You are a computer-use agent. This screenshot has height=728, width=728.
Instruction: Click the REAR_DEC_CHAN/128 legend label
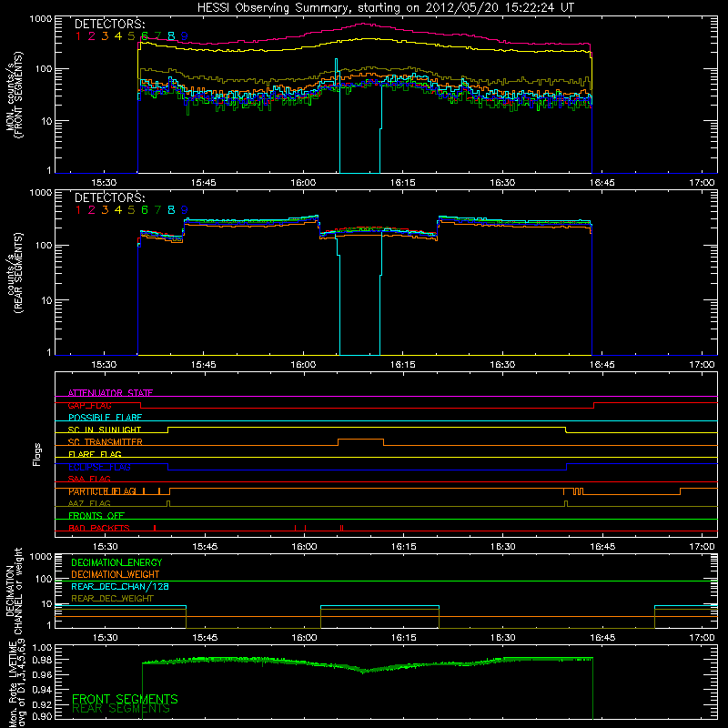click(120, 586)
